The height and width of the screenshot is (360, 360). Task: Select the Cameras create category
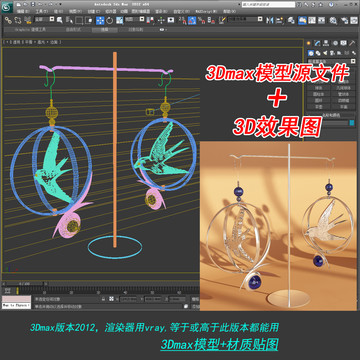[x=332, y=53]
